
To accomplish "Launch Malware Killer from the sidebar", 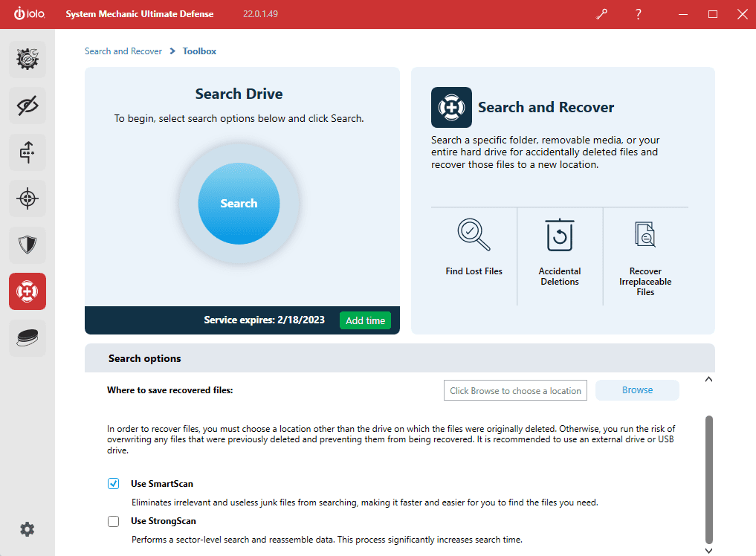I will (28, 198).
